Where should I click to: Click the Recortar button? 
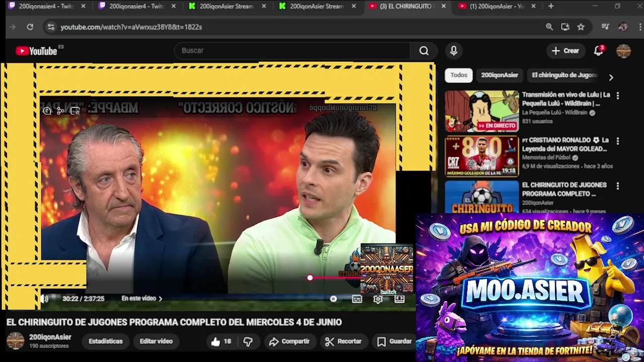click(343, 341)
